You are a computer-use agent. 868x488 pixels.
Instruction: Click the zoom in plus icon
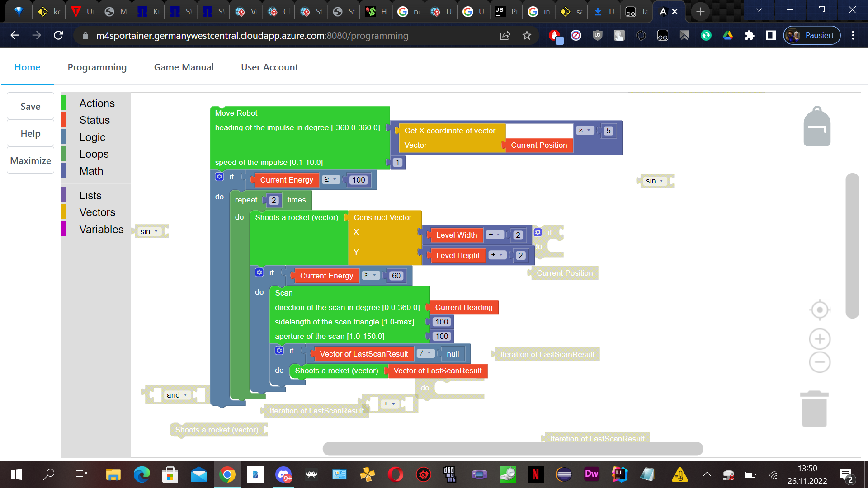(x=820, y=339)
